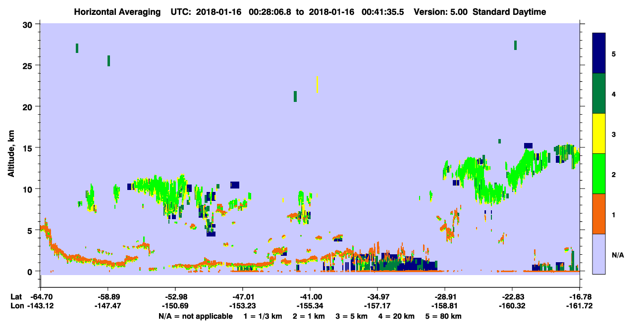Screen dimensions: 644x330
Task: Click the 'Lat' row label
Action: [x=16, y=297]
